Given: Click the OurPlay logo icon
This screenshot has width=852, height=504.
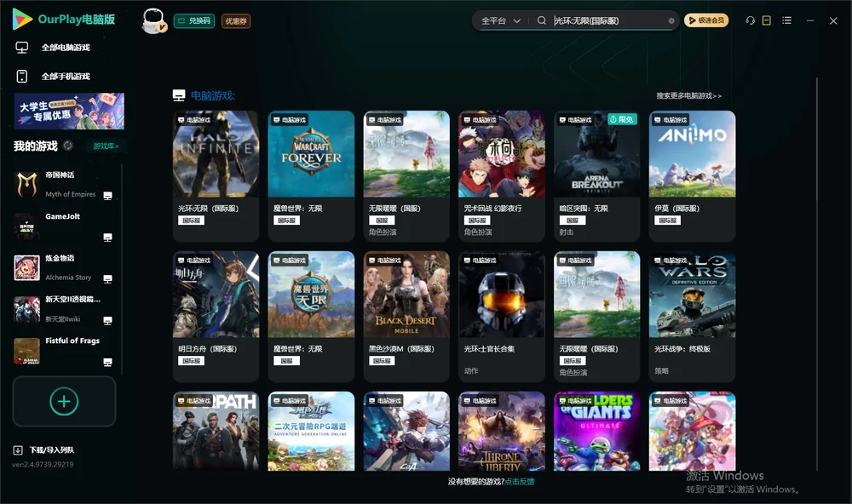Looking at the screenshot, I should tap(22, 19).
